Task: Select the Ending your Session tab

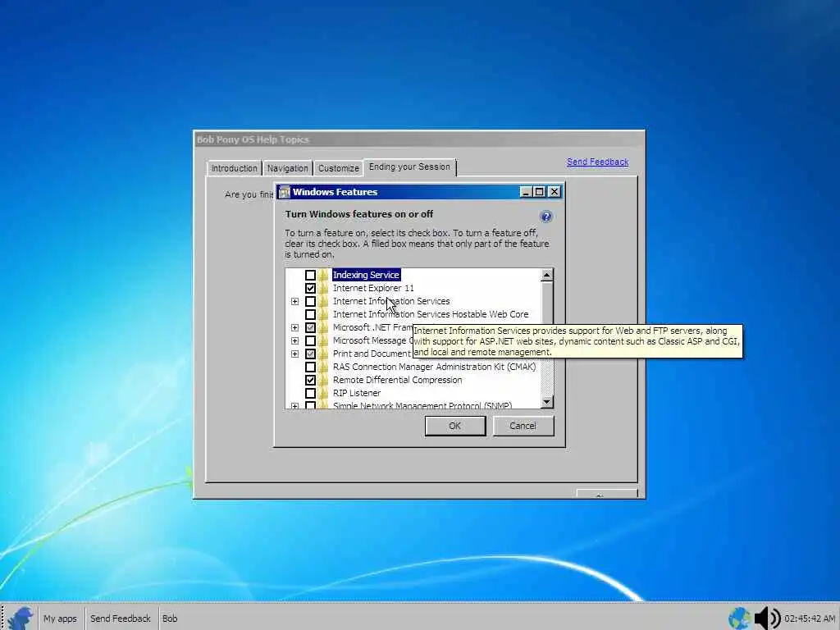Action: tap(409, 167)
